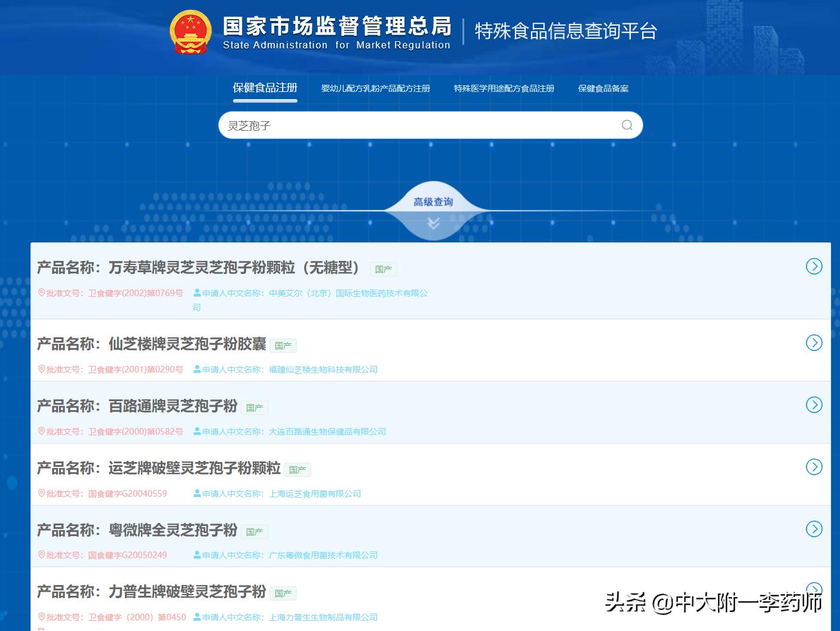Click the pin icon beside 卫食健字(2000)第0582号

(41, 431)
